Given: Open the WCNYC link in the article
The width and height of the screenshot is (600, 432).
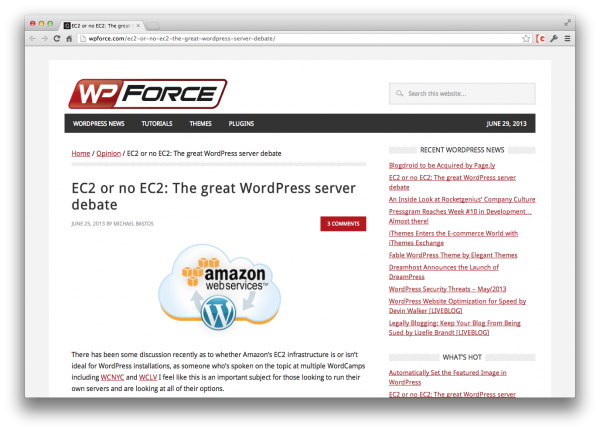Looking at the screenshot, I should pyautogui.click(x=112, y=377).
